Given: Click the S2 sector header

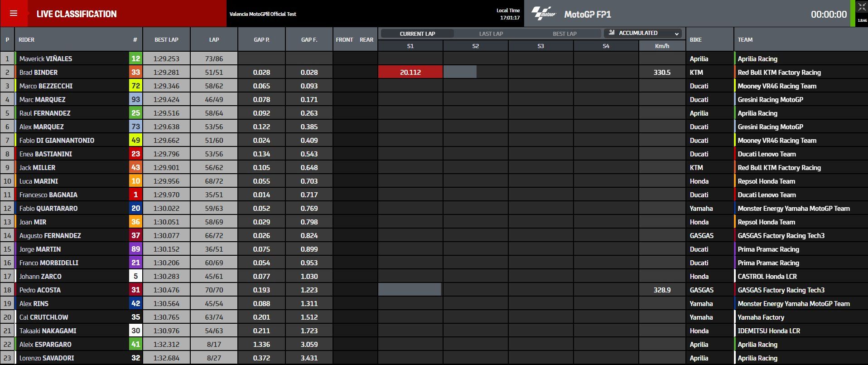Looking at the screenshot, I should pyautogui.click(x=475, y=46).
